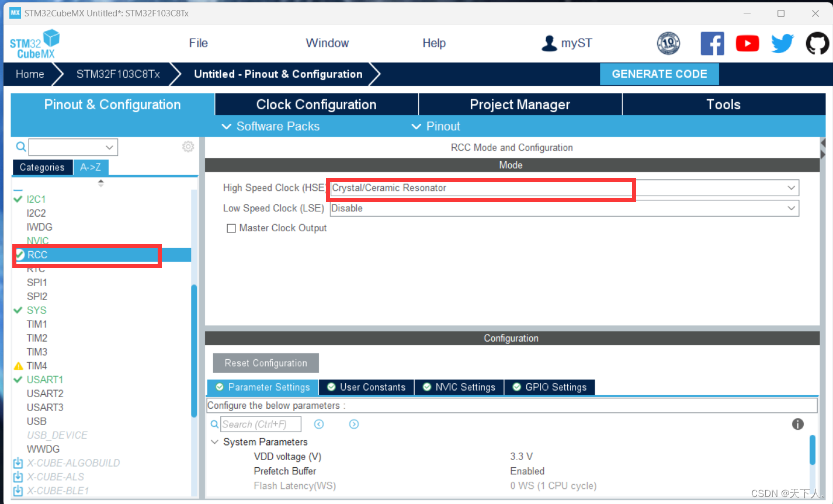Viewport: 833px width, 504px height.
Task: Click the parameter info icon
Action: pos(798,424)
